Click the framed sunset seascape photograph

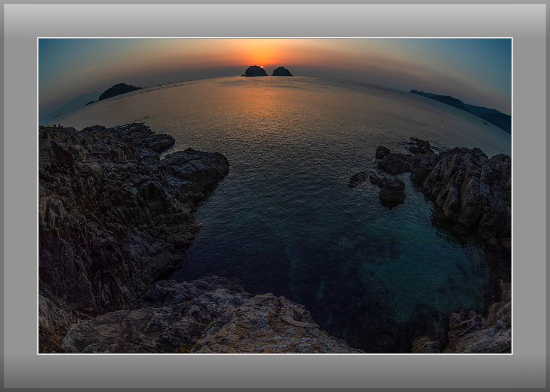pyautogui.click(x=275, y=196)
